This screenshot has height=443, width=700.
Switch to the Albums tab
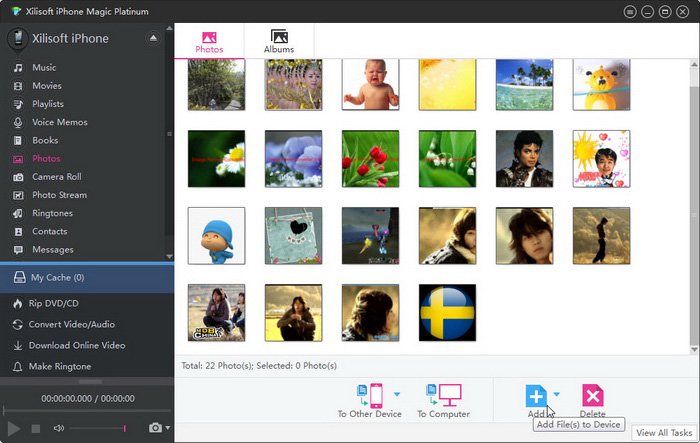coord(279,40)
